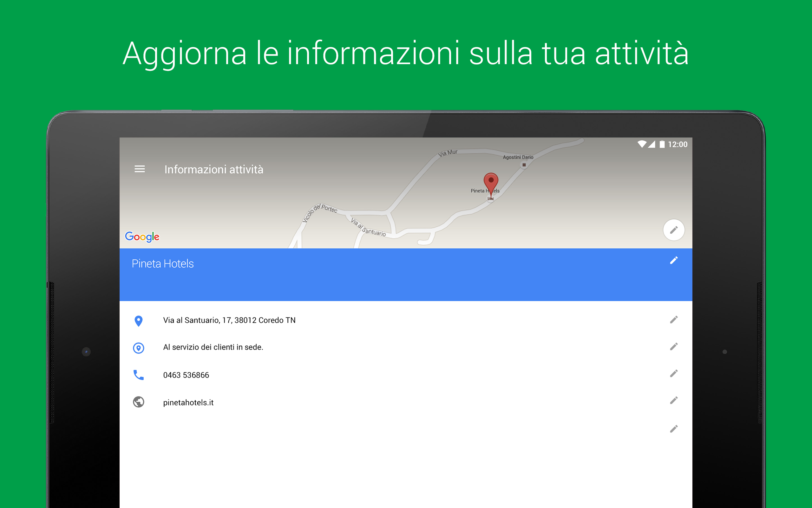This screenshot has width=812, height=508.
Task: Tap the 12:00 clock in status bar
Action: coord(678,144)
